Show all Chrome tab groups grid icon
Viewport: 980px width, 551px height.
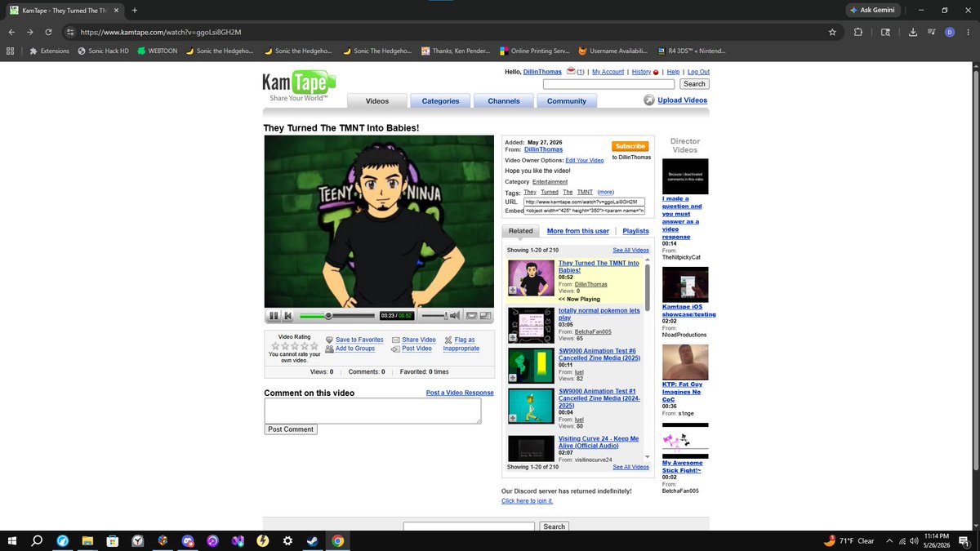(9, 51)
